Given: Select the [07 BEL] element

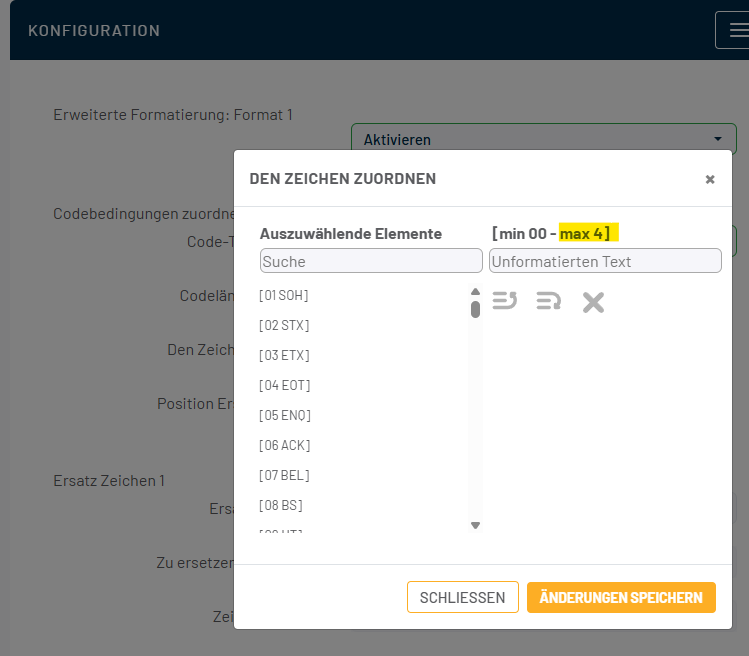Looking at the screenshot, I should (x=284, y=475).
